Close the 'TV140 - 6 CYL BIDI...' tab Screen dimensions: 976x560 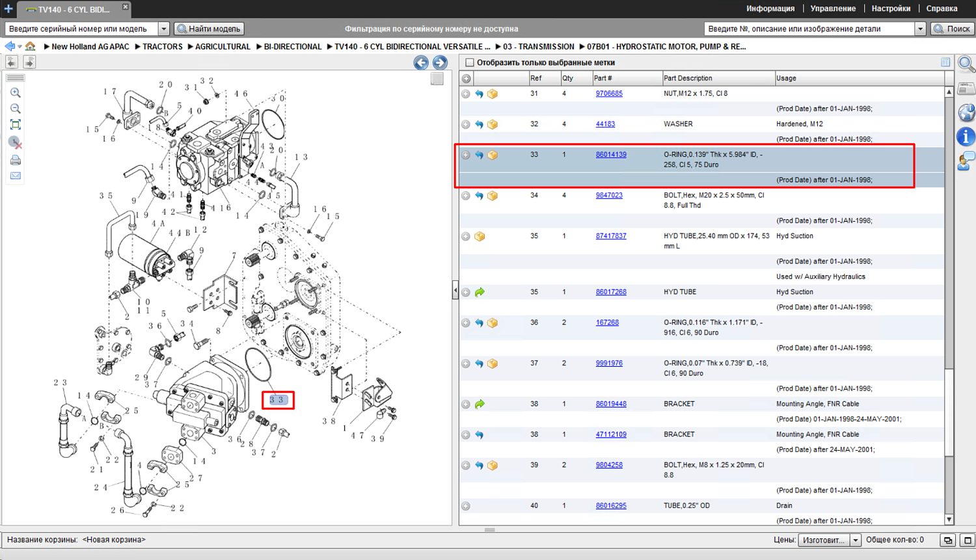tap(126, 7)
